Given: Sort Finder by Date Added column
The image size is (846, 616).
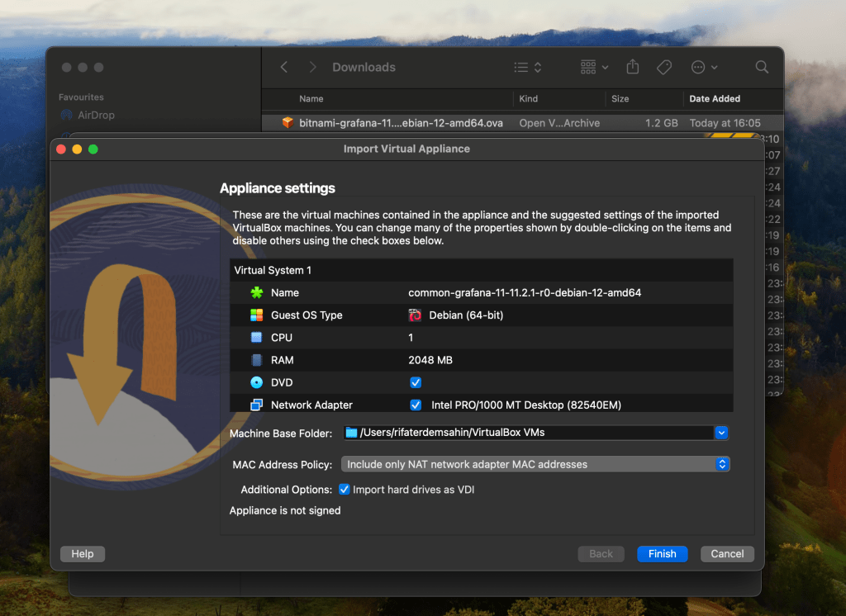Looking at the screenshot, I should 715,99.
